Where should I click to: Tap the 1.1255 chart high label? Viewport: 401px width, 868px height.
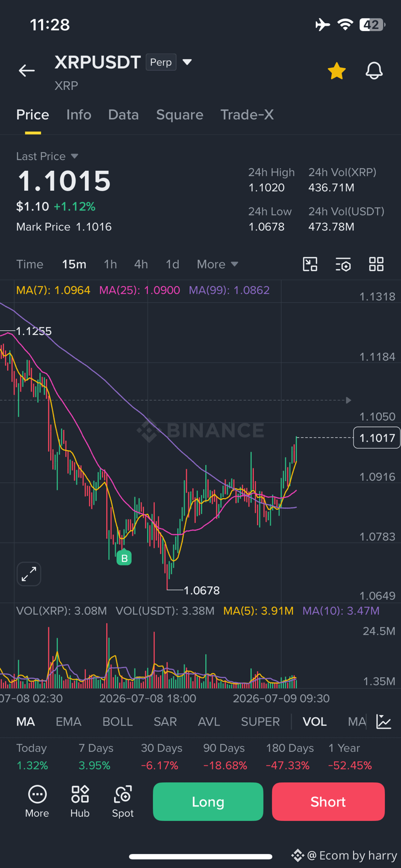point(33,331)
